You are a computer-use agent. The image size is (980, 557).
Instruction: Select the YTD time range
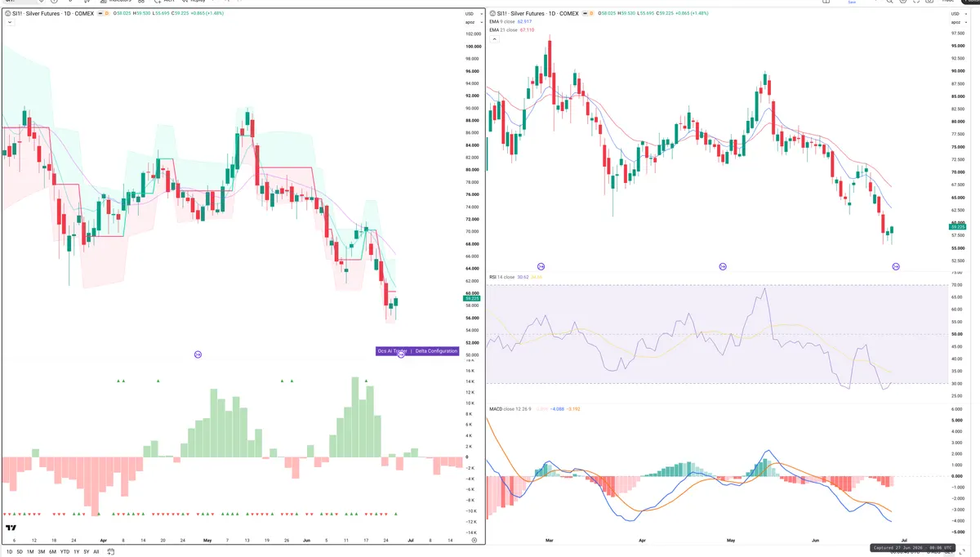(64, 551)
